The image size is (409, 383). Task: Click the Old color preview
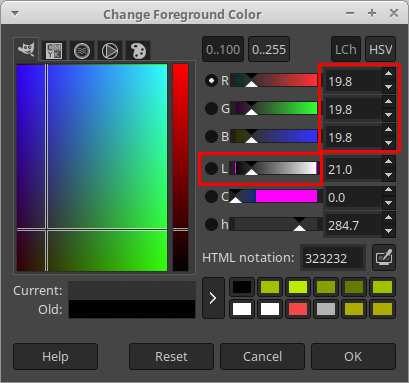[132, 309]
